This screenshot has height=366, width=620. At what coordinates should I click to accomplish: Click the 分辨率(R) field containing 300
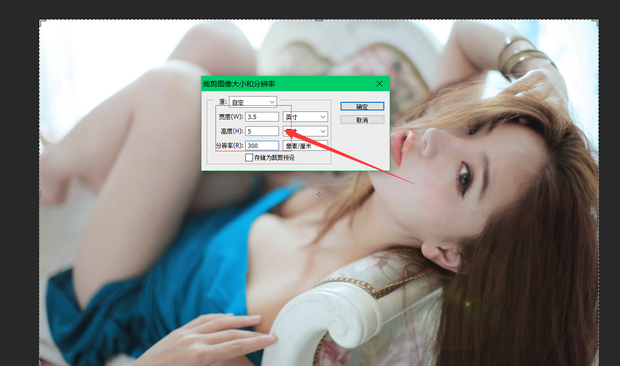262,145
